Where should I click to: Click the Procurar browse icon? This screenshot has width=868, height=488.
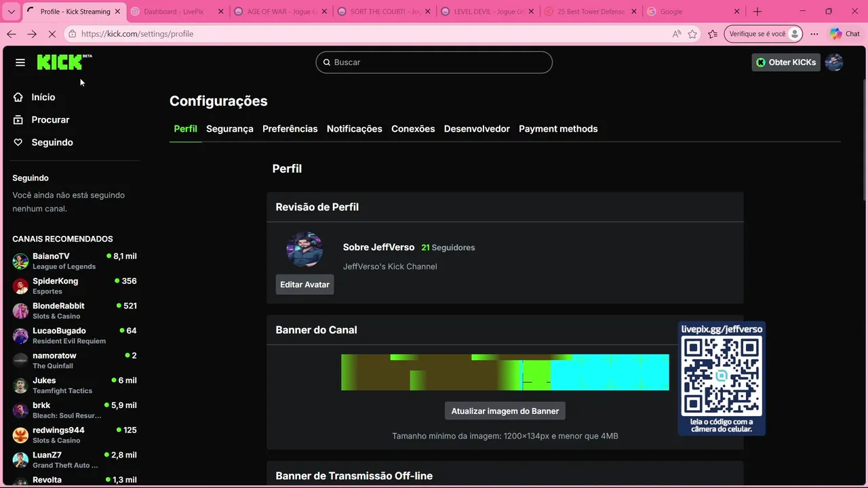pyautogui.click(x=18, y=119)
